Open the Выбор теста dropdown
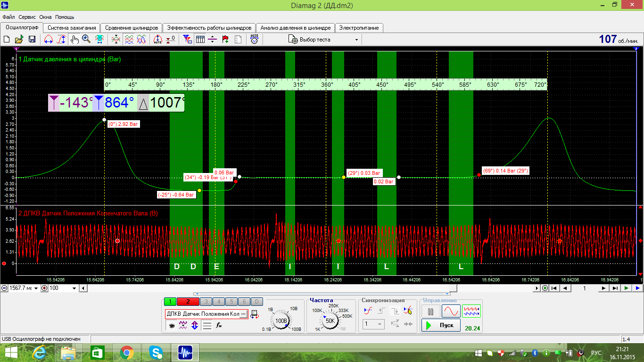This screenshot has width=644, height=362. (324, 40)
